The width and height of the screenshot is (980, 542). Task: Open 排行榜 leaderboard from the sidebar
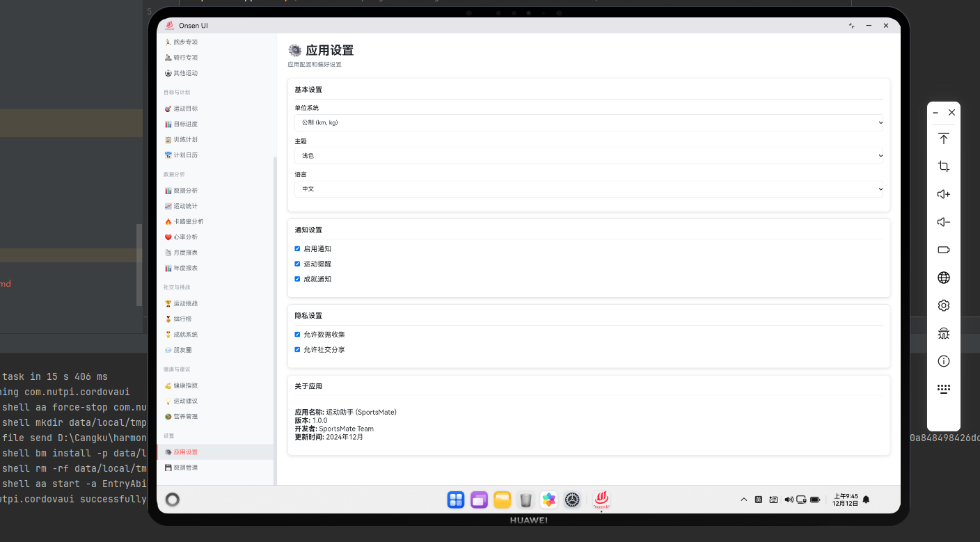pos(182,319)
